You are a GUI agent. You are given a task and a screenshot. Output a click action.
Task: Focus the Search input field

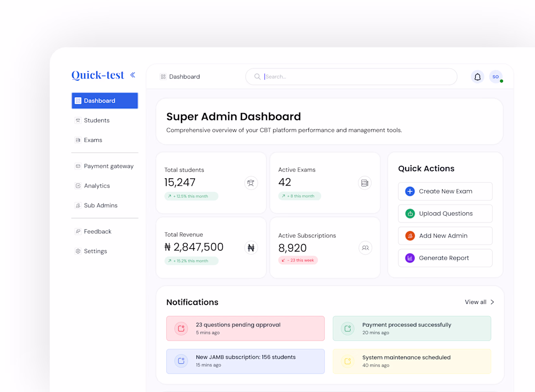(351, 77)
